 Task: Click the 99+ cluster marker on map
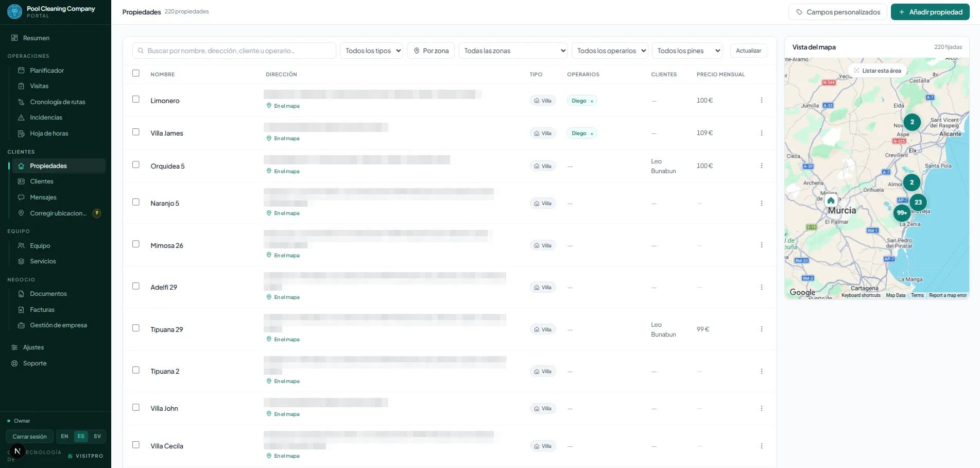click(x=902, y=212)
